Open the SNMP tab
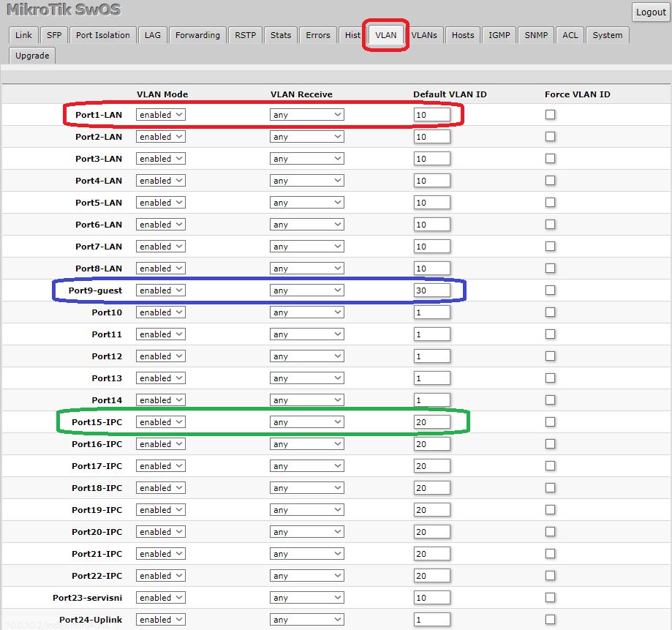This screenshot has height=630, width=672. point(537,35)
